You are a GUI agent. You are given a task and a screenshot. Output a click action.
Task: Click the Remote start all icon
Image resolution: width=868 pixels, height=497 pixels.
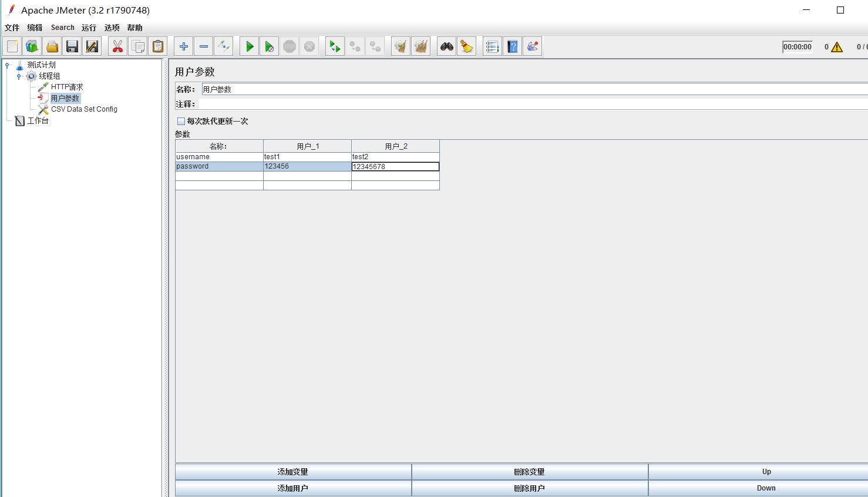pos(335,46)
